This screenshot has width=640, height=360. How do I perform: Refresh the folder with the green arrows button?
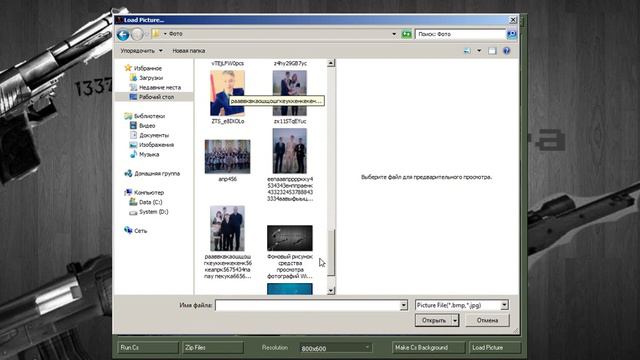click(406, 34)
